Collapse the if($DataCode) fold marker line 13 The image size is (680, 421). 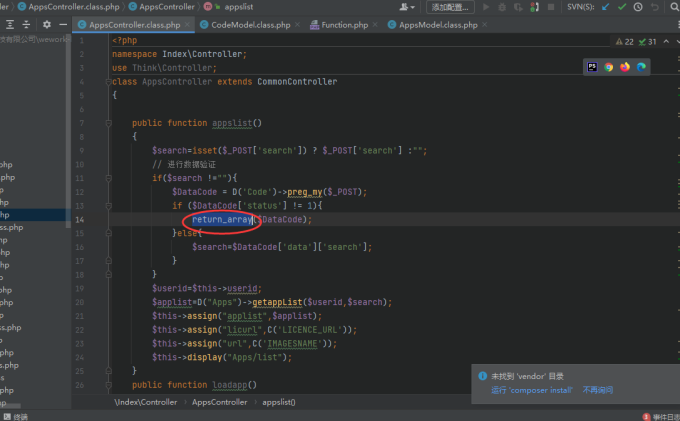(x=108, y=206)
